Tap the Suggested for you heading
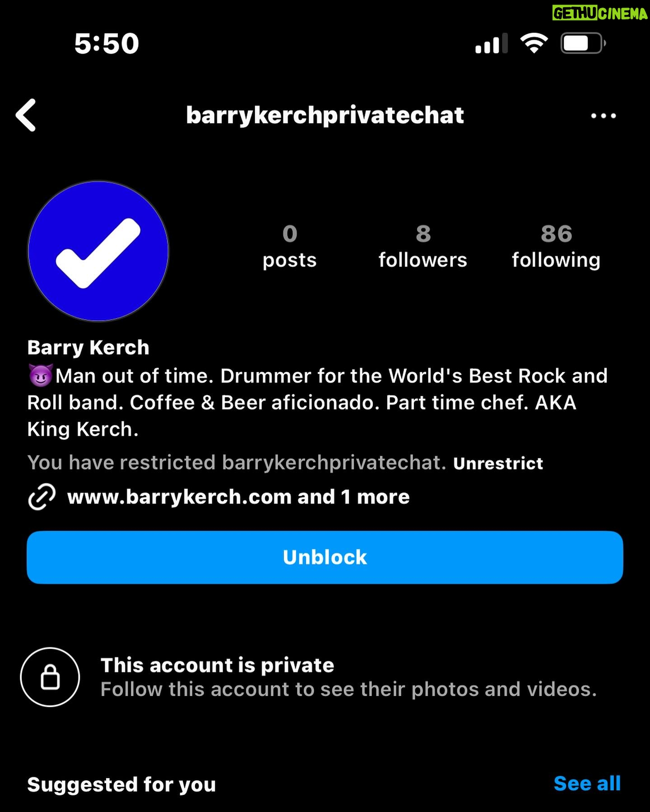650x812 pixels. point(121,784)
